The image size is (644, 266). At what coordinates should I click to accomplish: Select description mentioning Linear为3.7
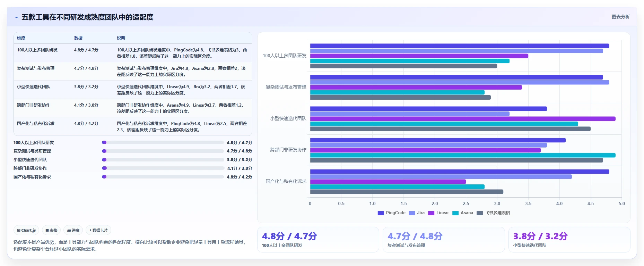tap(180, 108)
